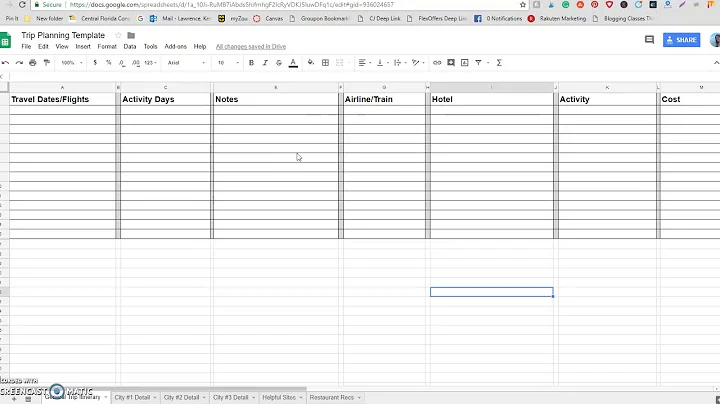Screen dimensions: 720x404
Task: Toggle strikethrough formatting
Action: click(x=279, y=62)
